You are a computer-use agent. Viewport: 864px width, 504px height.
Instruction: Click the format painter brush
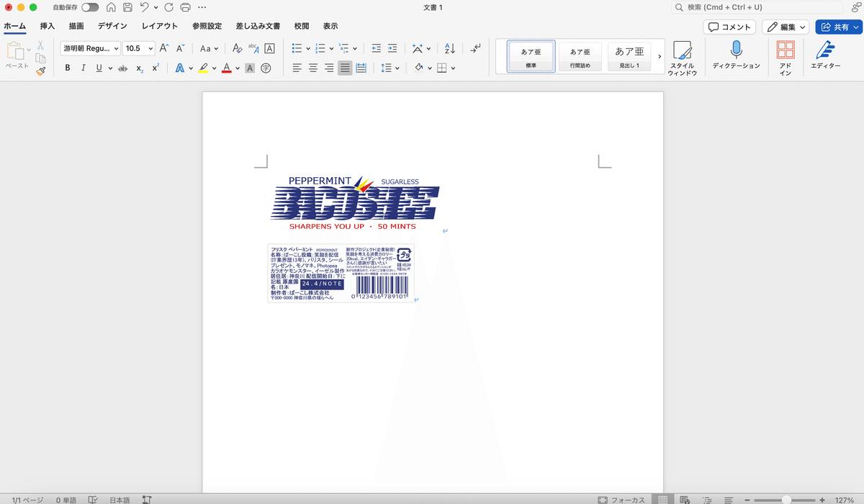40,71
